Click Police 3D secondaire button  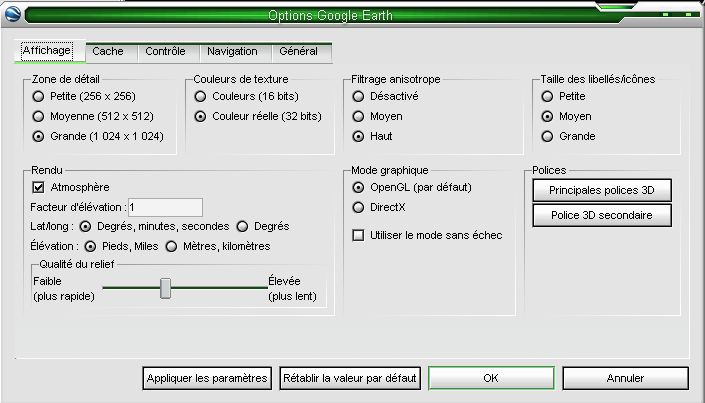(x=602, y=215)
